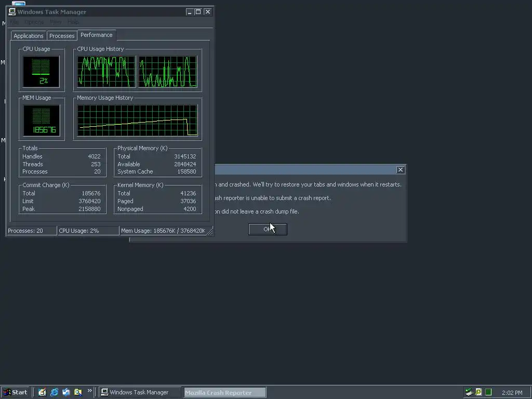This screenshot has height=399, width=532.
Task: Click Physical Memory Total 3145132
Action: (185, 156)
